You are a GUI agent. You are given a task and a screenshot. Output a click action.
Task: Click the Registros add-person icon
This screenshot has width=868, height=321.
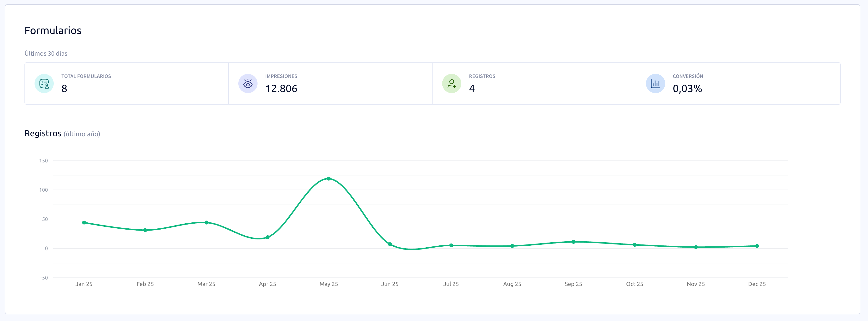click(452, 84)
